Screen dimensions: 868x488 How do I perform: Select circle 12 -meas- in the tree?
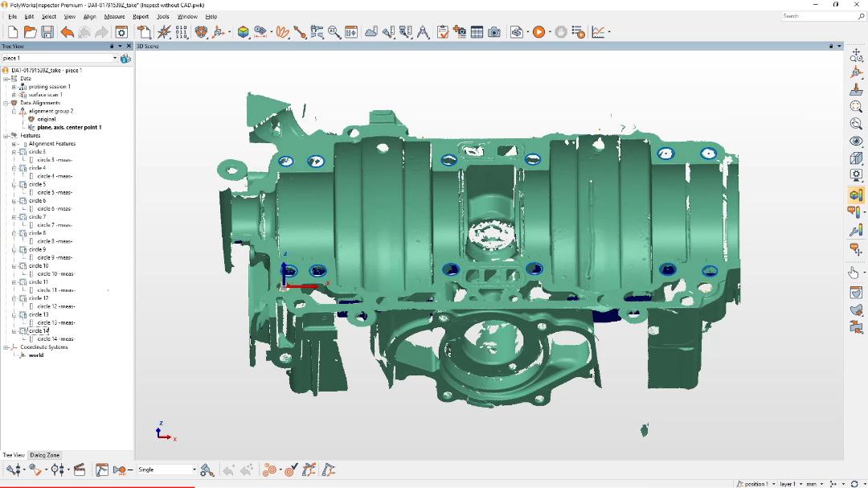point(56,306)
